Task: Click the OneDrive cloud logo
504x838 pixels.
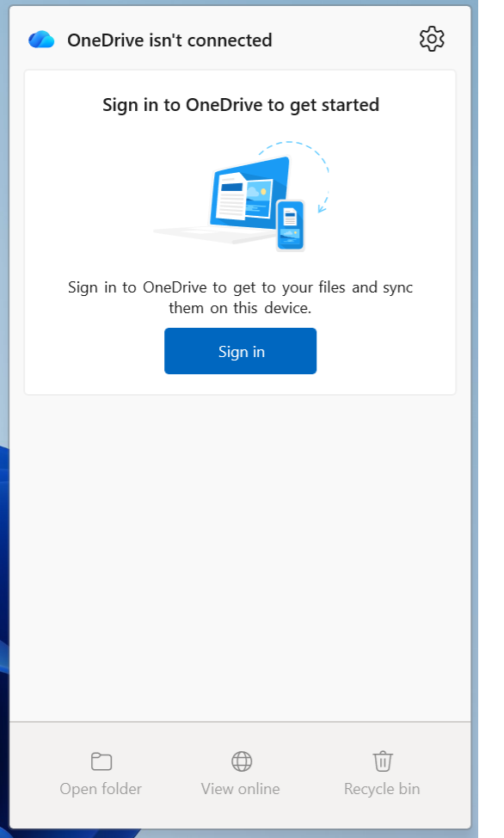Action: pyautogui.click(x=41, y=40)
